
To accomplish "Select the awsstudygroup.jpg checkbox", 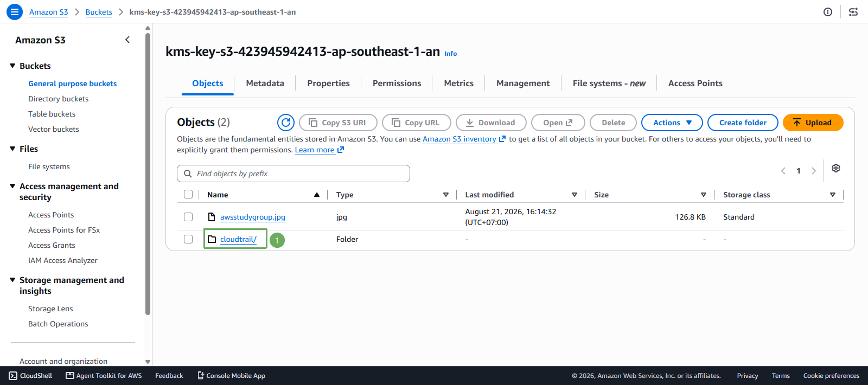I will pyautogui.click(x=188, y=217).
